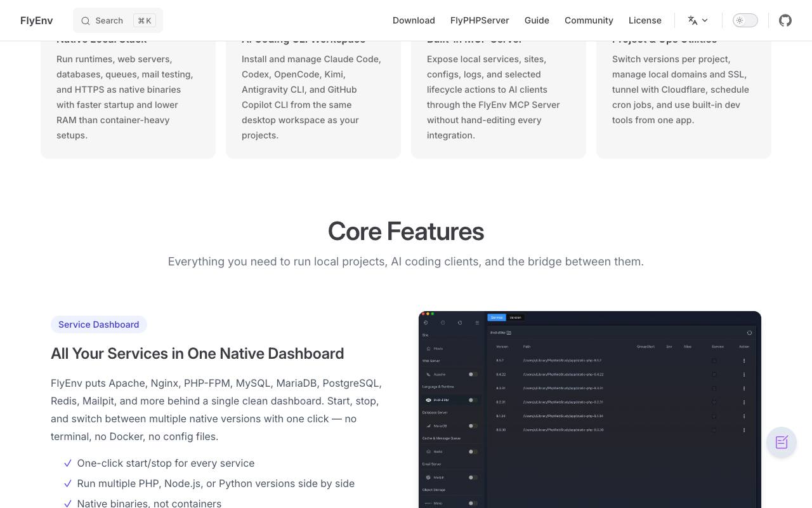Toggle the MariaDB service switch
The height and width of the screenshot is (508, 812).
point(473,426)
